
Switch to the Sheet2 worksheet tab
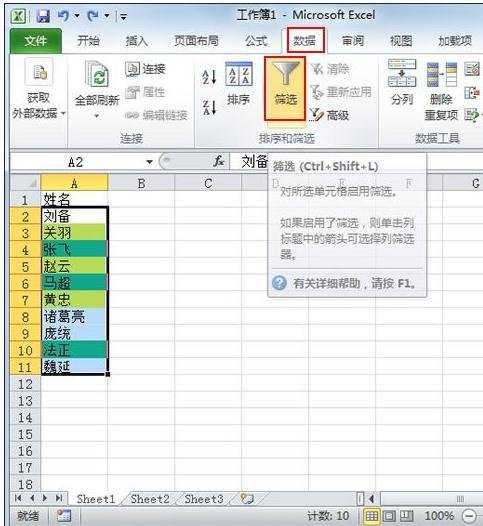(150, 499)
